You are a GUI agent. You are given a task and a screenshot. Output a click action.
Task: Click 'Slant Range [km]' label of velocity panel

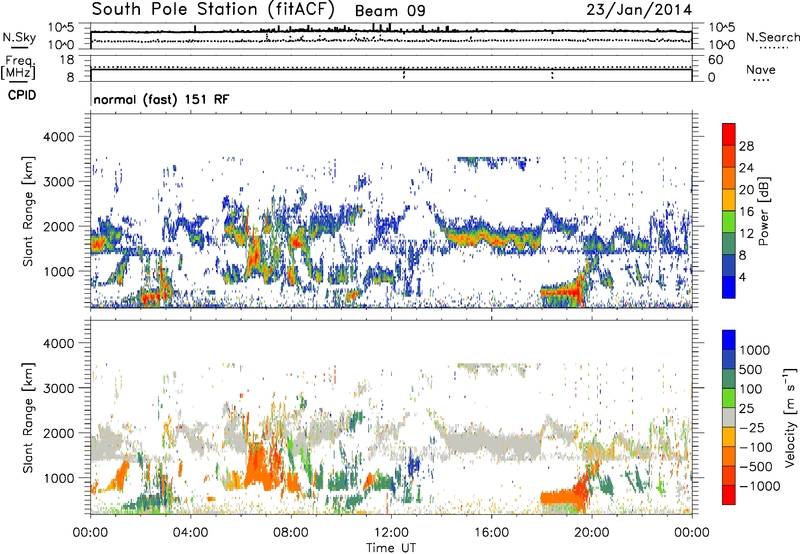(x=28, y=418)
